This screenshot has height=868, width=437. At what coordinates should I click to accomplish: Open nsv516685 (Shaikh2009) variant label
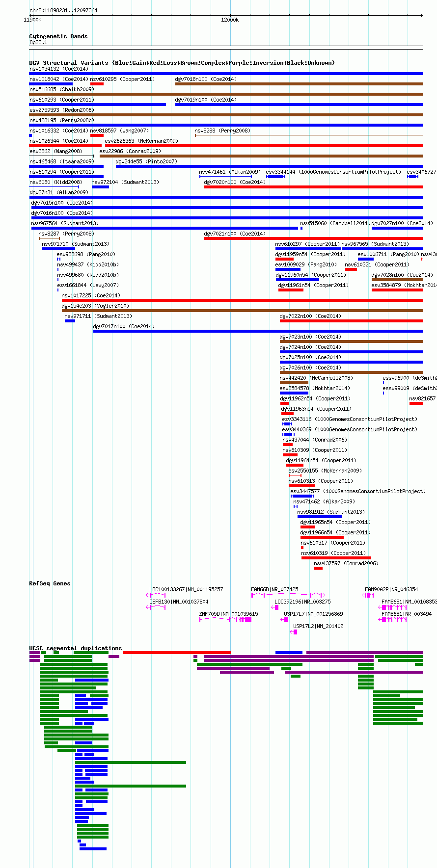pos(62,89)
